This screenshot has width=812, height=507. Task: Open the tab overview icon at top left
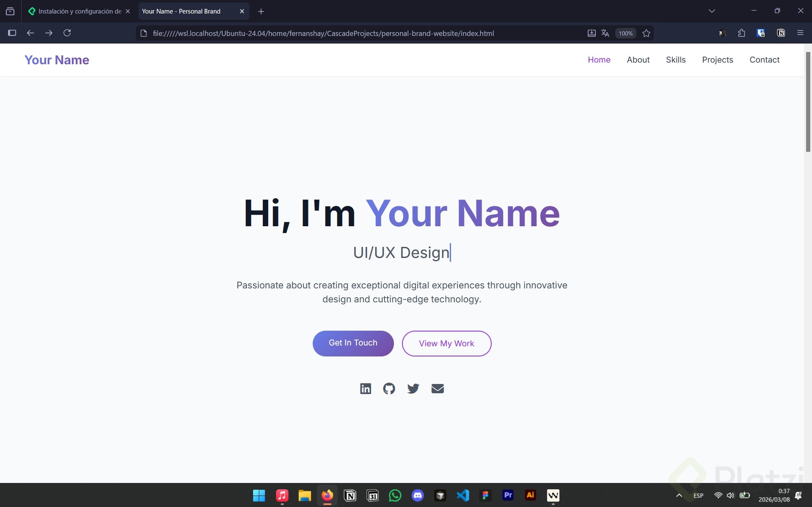(10, 11)
